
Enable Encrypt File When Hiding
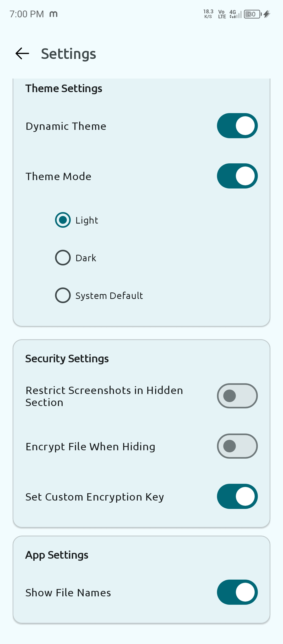click(x=237, y=446)
